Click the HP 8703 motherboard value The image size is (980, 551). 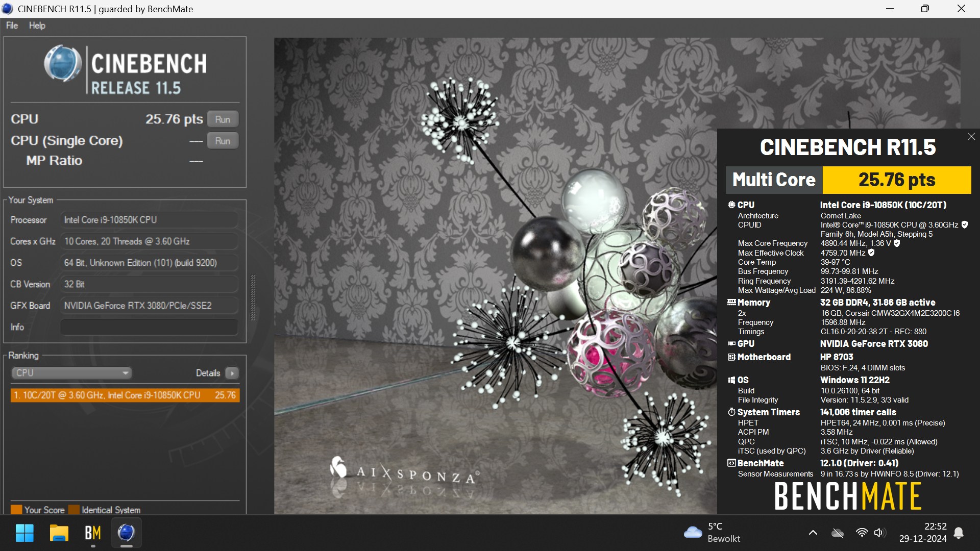click(837, 357)
